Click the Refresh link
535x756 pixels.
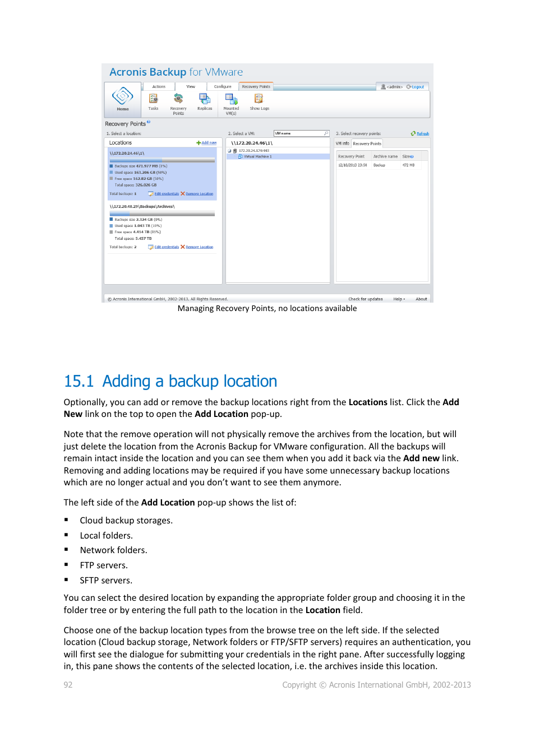[x=423, y=134]
